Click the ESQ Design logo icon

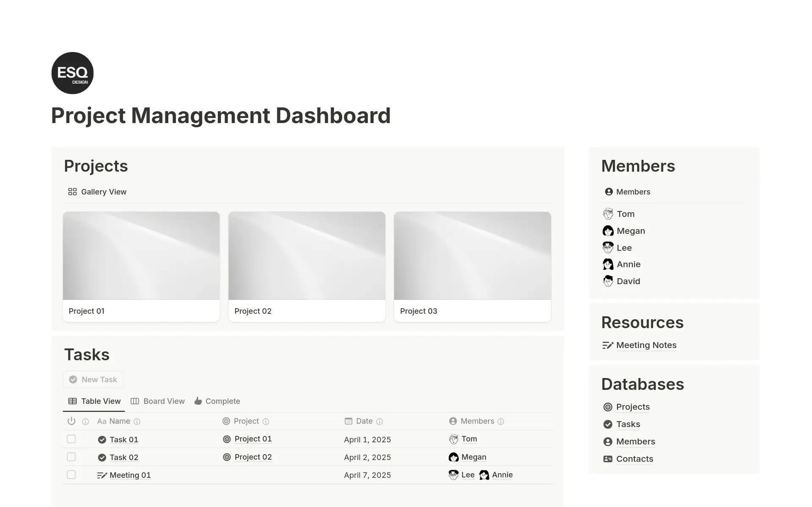(72, 73)
